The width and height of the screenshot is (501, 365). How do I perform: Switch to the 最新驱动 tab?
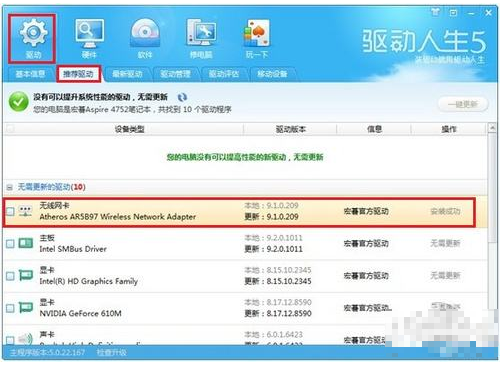[x=127, y=74]
